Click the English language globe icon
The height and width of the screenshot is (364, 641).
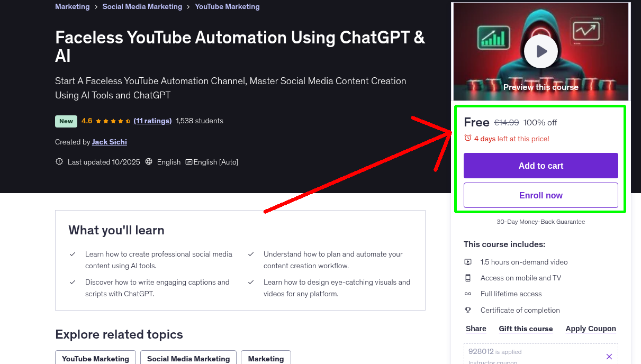pos(148,162)
